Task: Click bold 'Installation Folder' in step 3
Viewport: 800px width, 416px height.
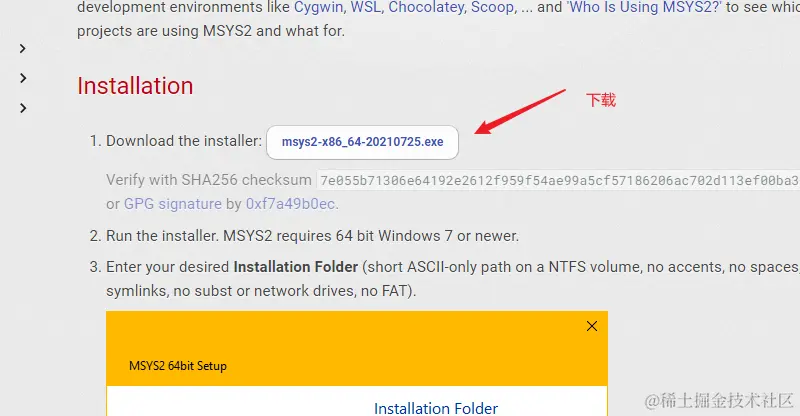Action: tap(296, 267)
